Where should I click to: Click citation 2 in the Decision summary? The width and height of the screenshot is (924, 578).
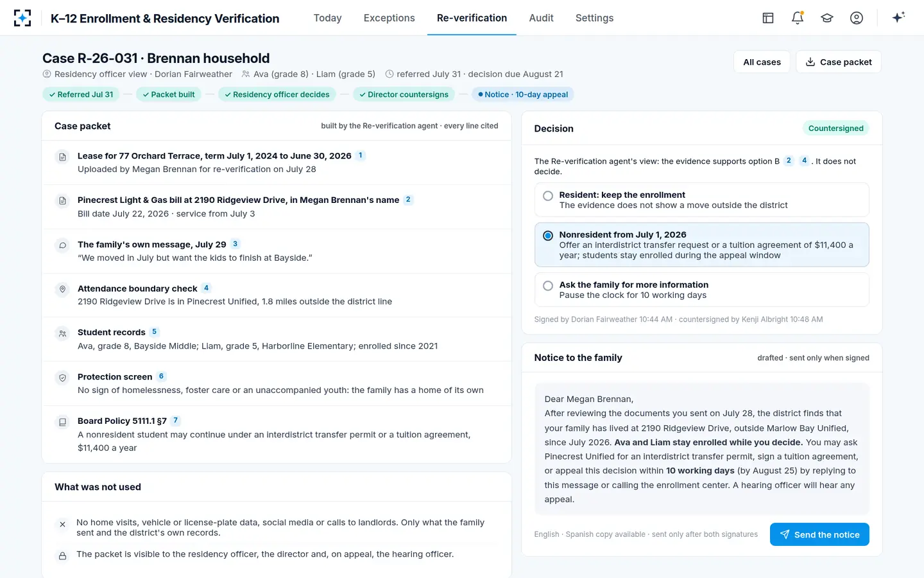(x=789, y=161)
